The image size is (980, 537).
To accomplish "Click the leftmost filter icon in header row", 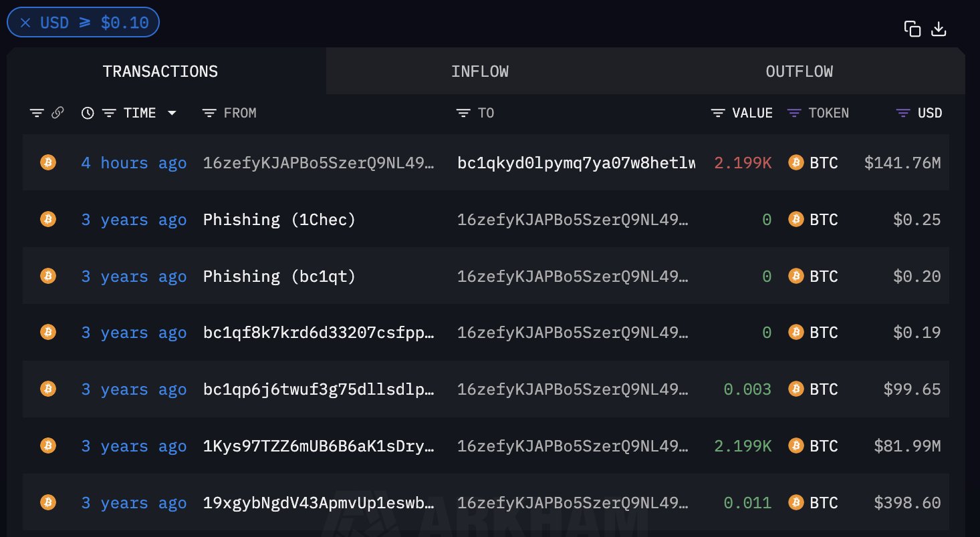I will (37, 113).
